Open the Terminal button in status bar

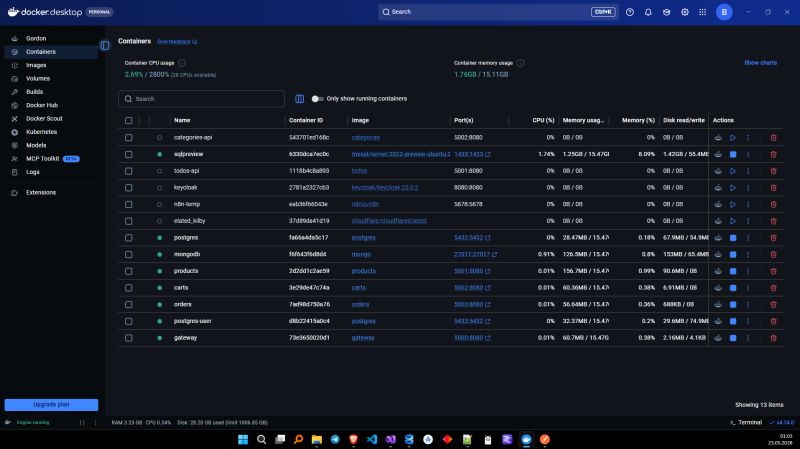pos(746,422)
